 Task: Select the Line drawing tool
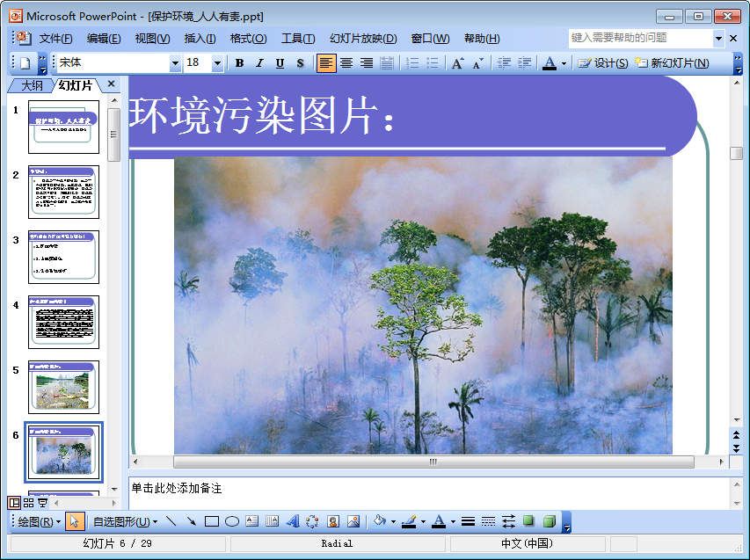click(x=171, y=521)
